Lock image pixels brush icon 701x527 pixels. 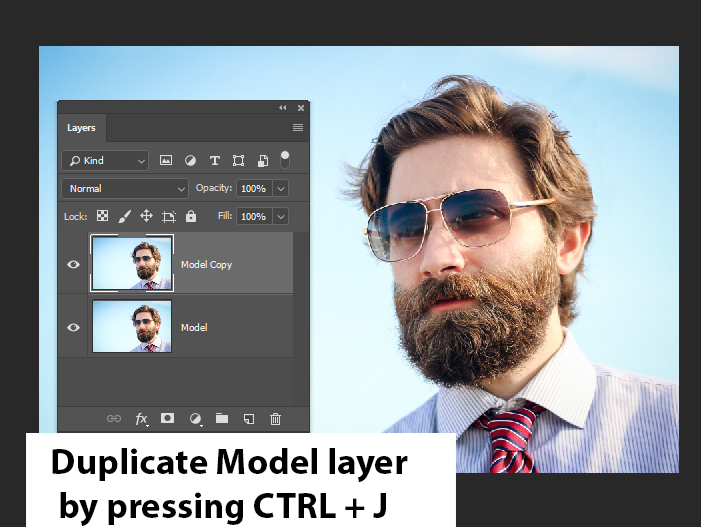(x=124, y=216)
